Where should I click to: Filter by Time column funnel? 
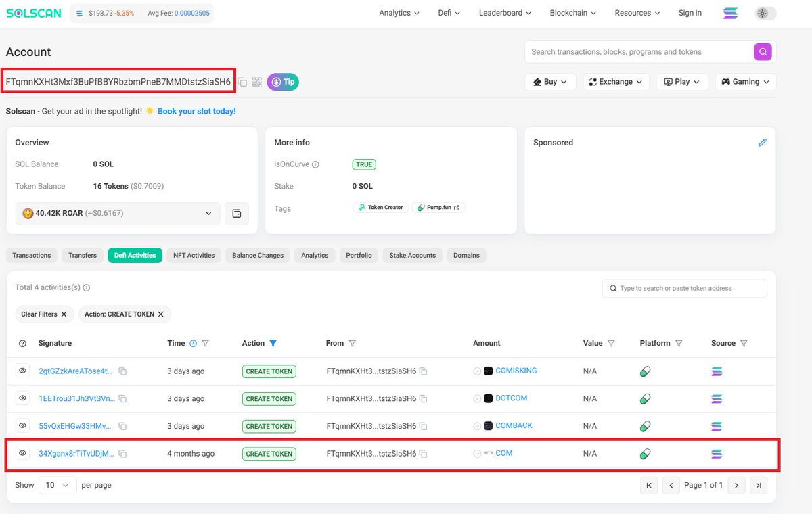pos(206,344)
